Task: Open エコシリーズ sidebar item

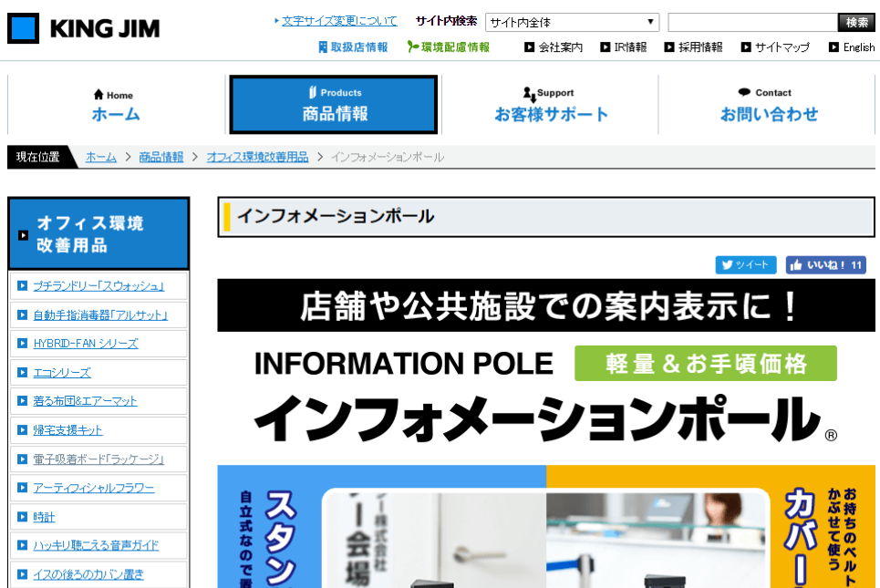Action: 62,373
